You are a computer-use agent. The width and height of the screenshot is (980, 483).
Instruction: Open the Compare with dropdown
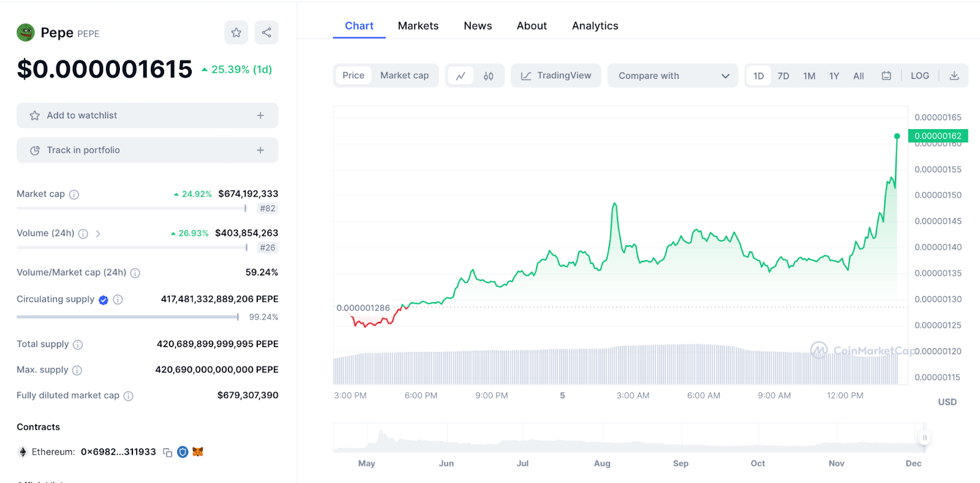point(673,76)
